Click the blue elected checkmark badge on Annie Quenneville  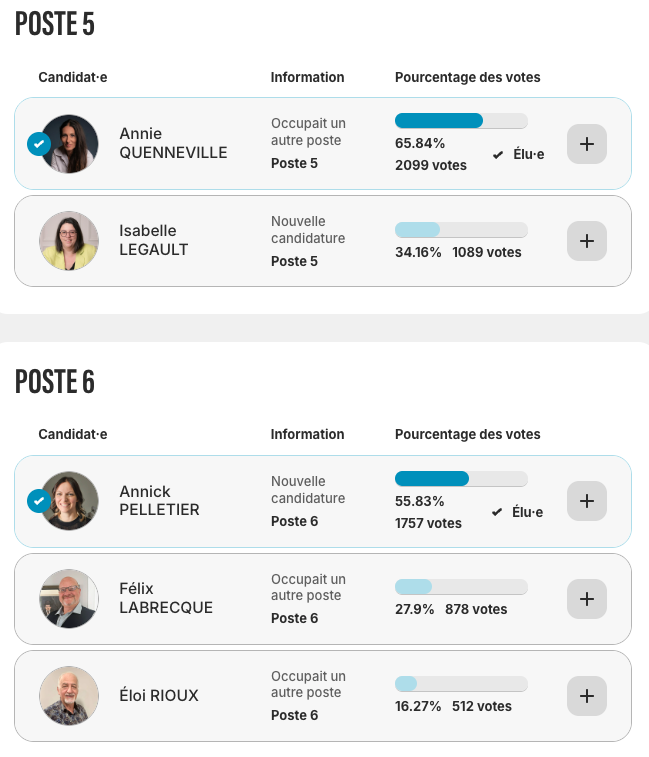[x=39, y=144]
